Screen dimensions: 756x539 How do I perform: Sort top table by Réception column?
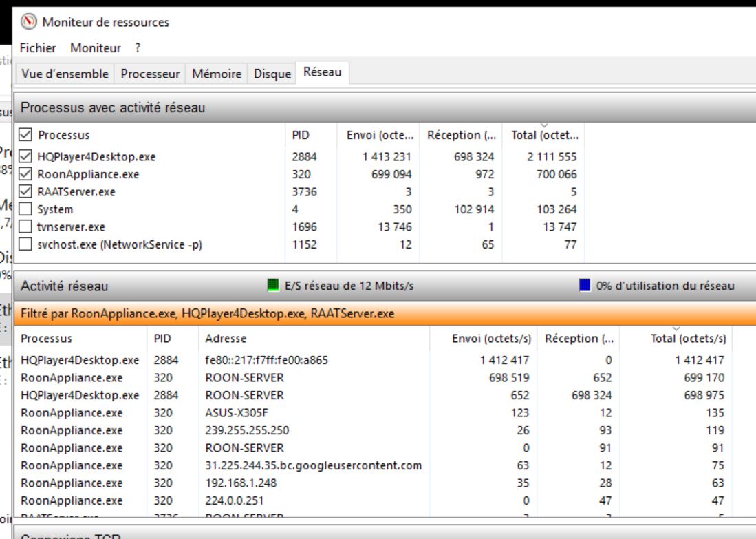[461, 135]
